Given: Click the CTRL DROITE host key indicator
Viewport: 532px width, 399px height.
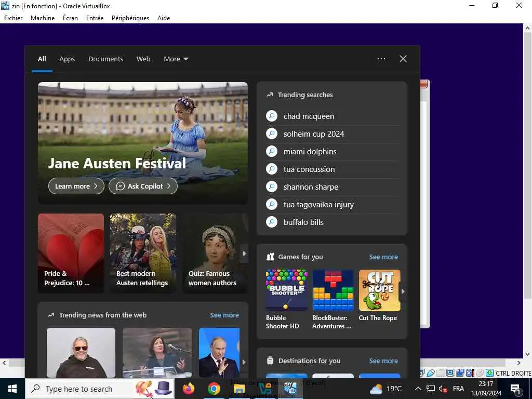Looking at the screenshot, I should point(513,373).
